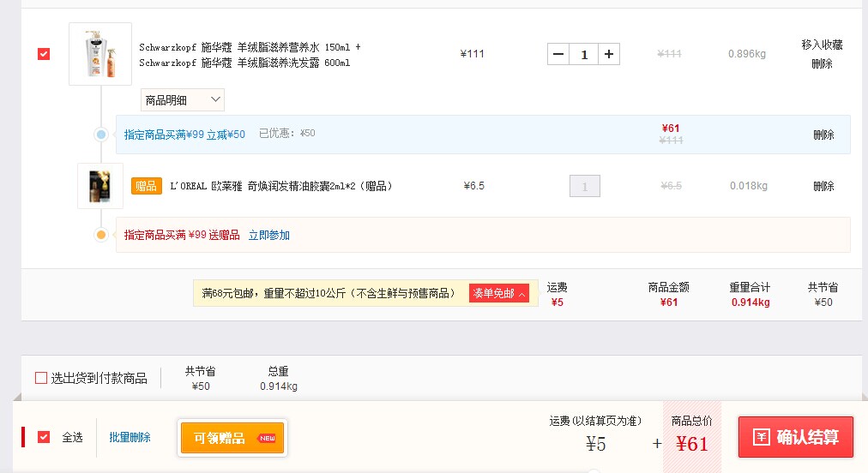Screen dimensions: 868x473
Task: Delete the Schwarzkopf product from cart
Action: click(822, 63)
